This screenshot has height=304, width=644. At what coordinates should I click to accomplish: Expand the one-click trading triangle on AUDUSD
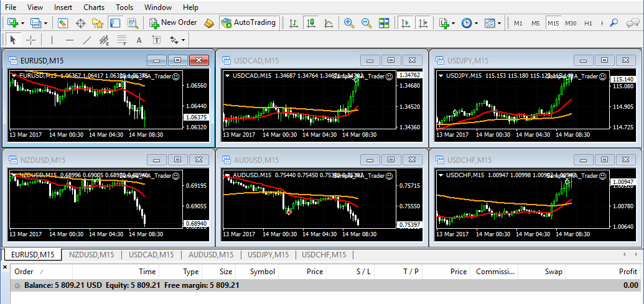click(x=228, y=175)
